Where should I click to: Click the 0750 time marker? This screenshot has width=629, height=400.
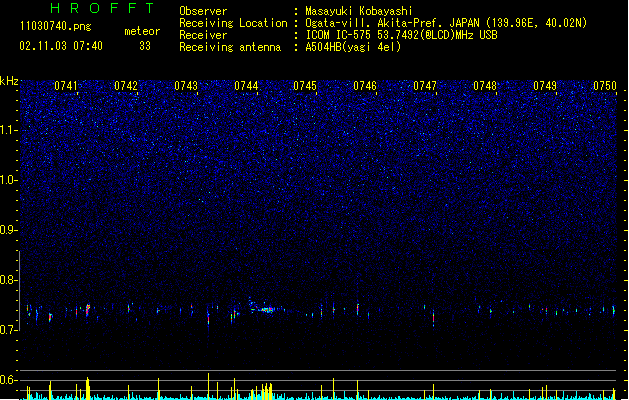pyautogui.click(x=605, y=86)
